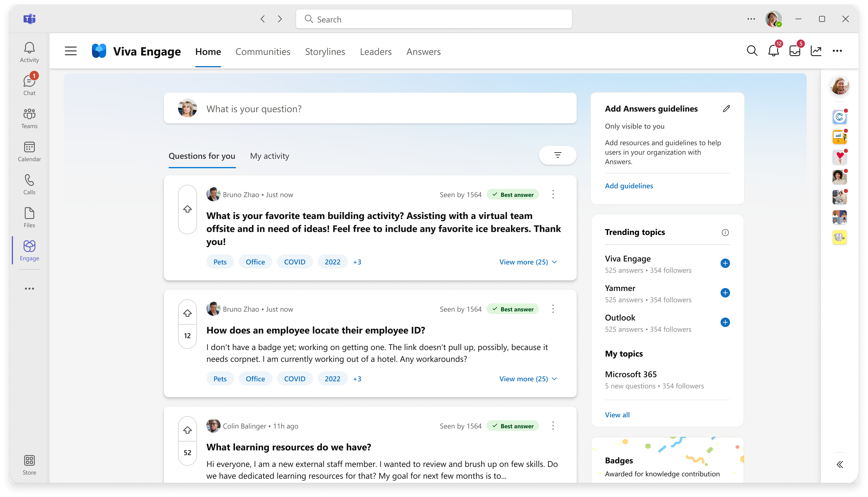Open title bar settings and more ellipsis
Viewport: 868px width, 497px height.
[x=751, y=19]
